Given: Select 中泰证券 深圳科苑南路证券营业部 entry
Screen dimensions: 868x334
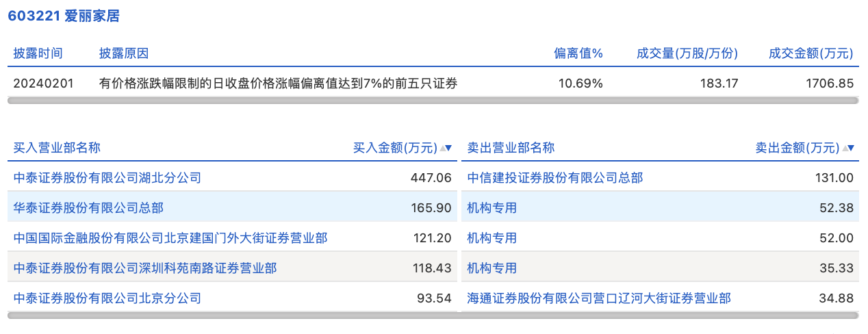Looking at the screenshot, I should [x=145, y=268].
